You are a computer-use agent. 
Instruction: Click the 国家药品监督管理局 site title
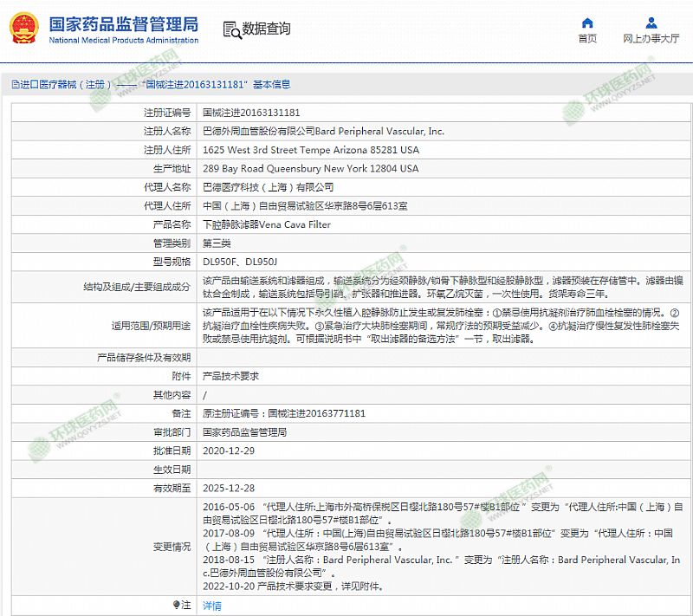click(123, 23)
